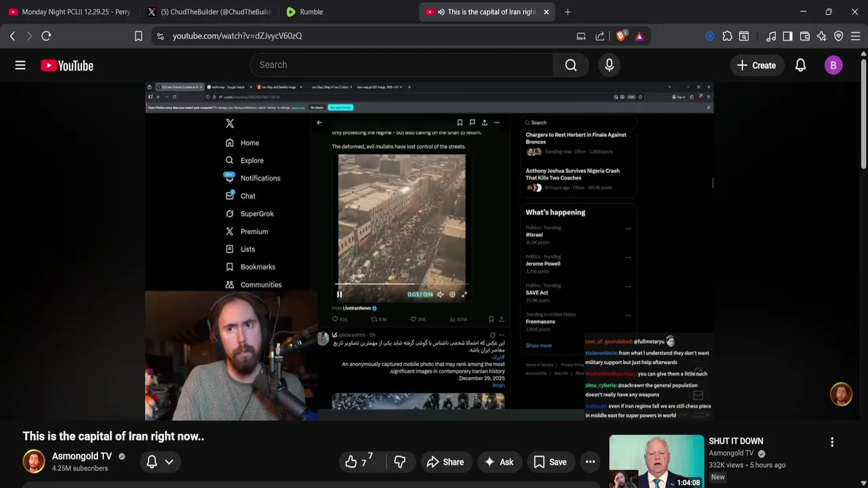Toggle channel notification bell for Asmongold TV

tap(152, 462)
